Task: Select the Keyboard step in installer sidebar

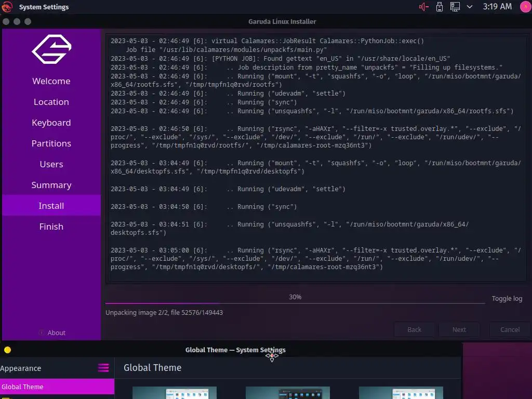Action: pos(51,123)
